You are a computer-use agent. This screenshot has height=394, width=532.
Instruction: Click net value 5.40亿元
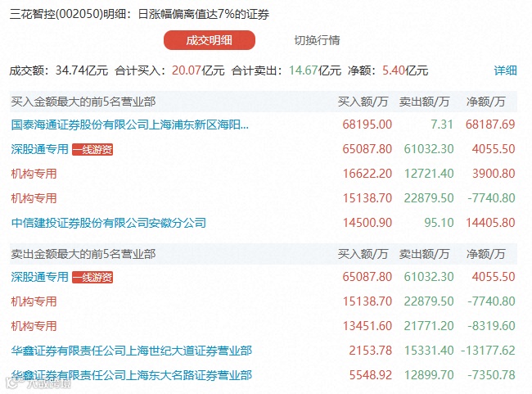405,70
